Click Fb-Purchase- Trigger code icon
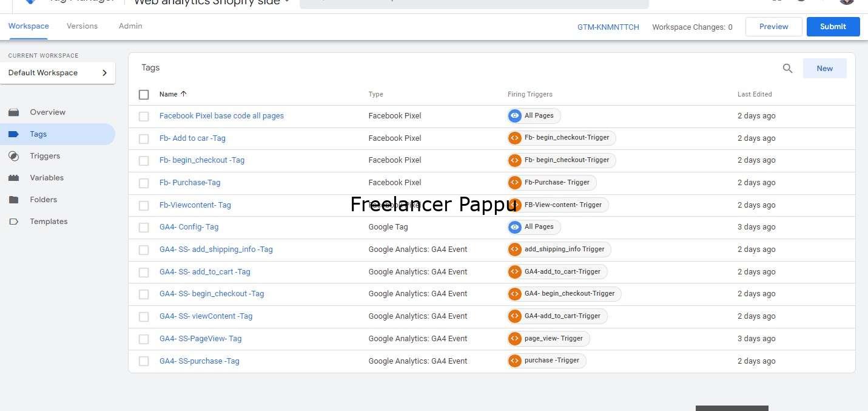This screenshot has width=868, height=411. (x=515, y=182)
